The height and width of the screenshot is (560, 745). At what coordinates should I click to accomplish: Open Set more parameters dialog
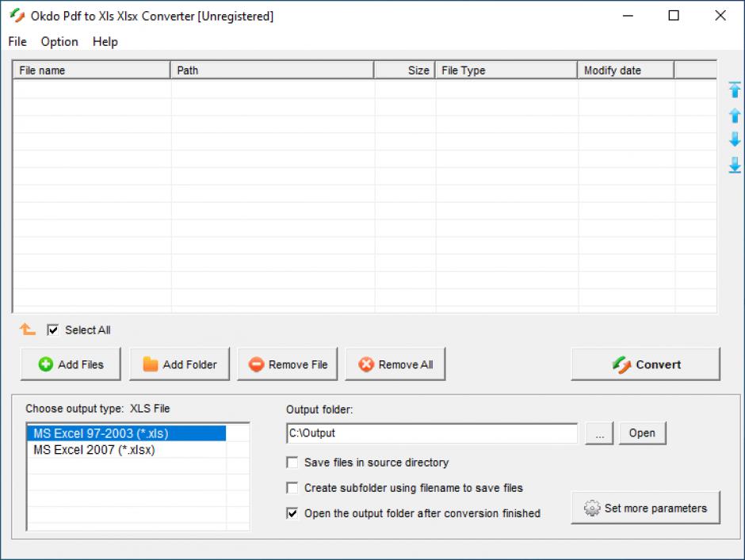pyautogui.click(x=646, y=508)
